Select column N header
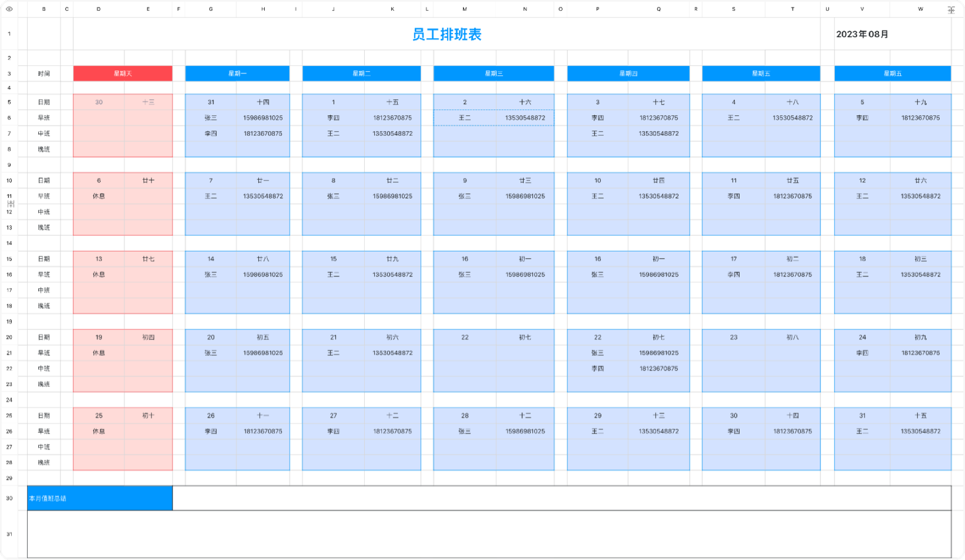This screenshot has height=560, width=965. [x=525, y=9]
